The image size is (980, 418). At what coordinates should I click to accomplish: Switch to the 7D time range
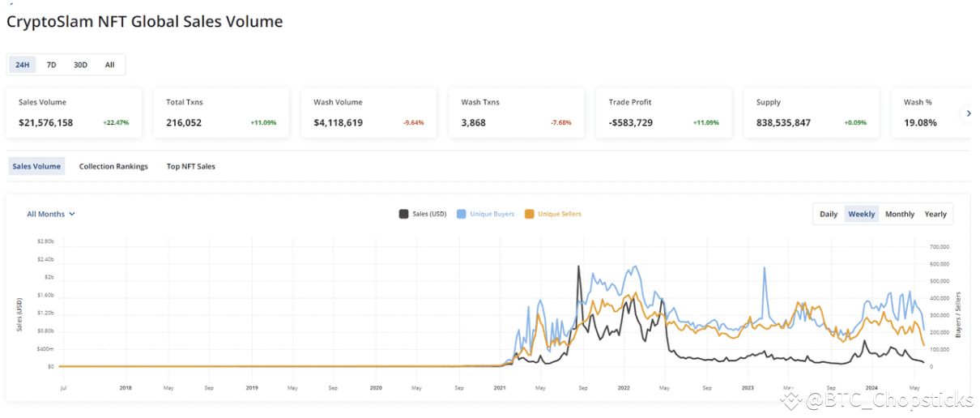coord(51,65)
